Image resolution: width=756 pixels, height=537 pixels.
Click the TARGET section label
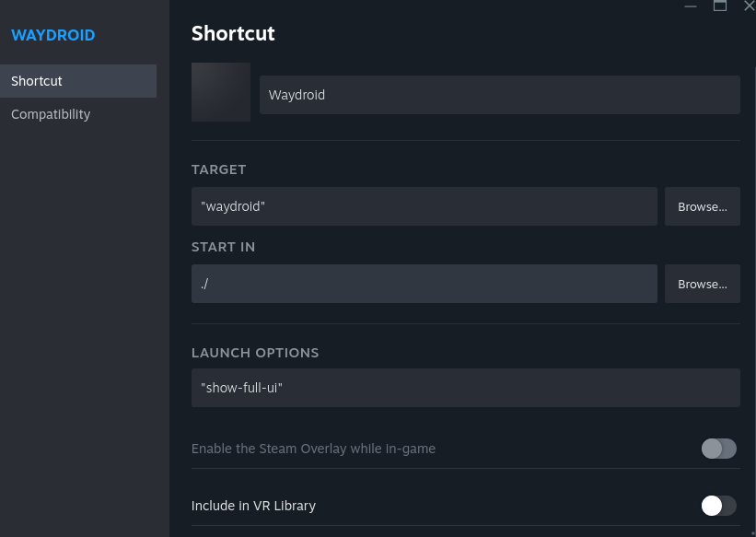click(219, 169)
